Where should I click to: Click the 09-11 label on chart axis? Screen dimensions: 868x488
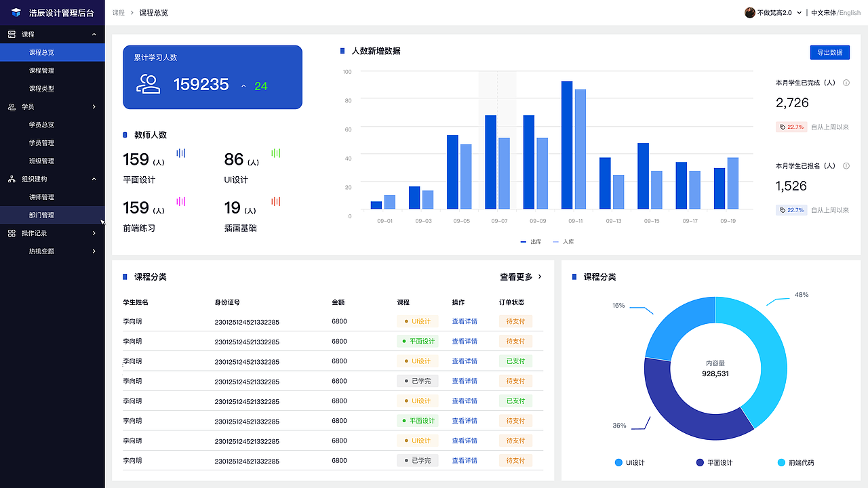pyautogui.click(x=575, y=221)
